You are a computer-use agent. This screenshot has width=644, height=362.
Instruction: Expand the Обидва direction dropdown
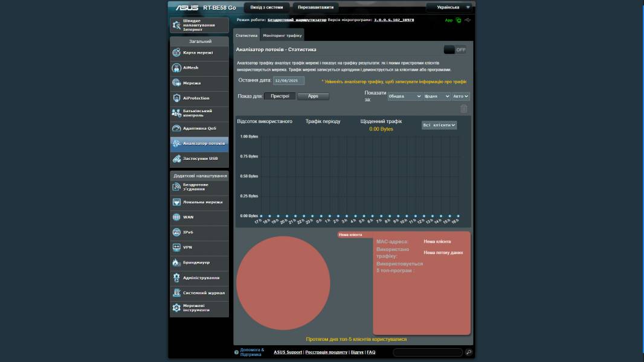pyautogui.click(x=404, y=96)
